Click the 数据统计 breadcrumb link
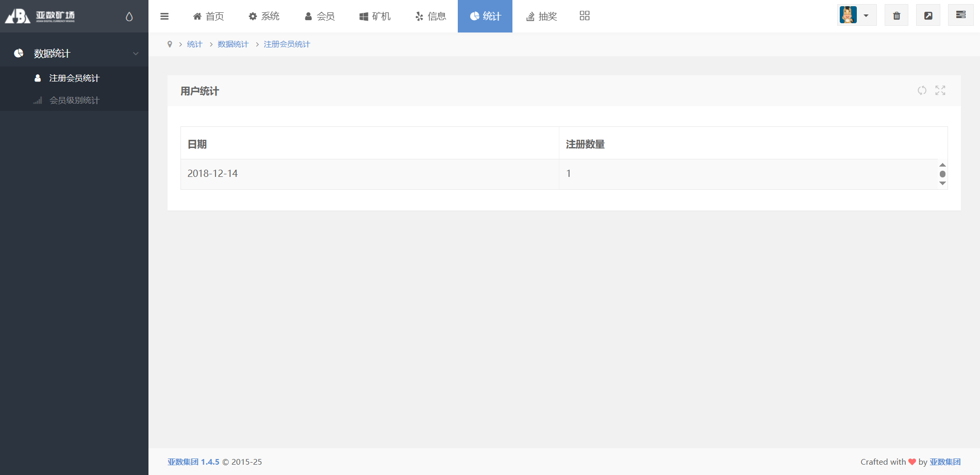The width and height of the screenshot is (980, 475). (x=233, y=44)
